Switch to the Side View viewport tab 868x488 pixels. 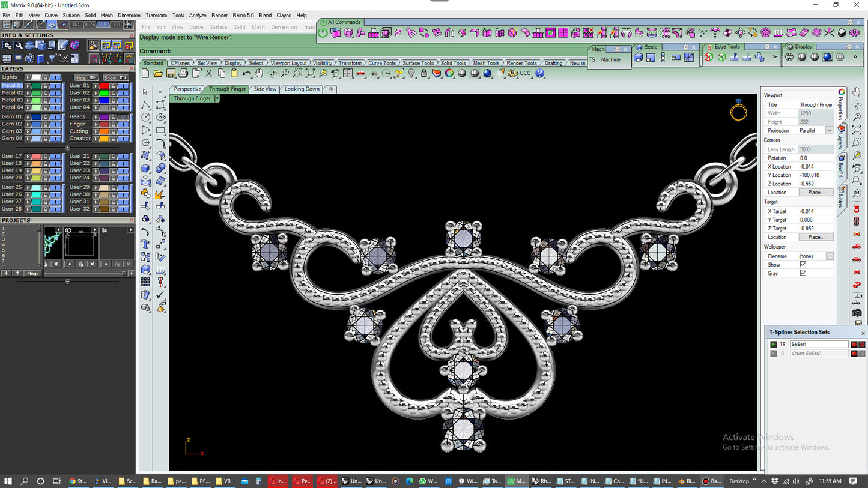point(265,89)
